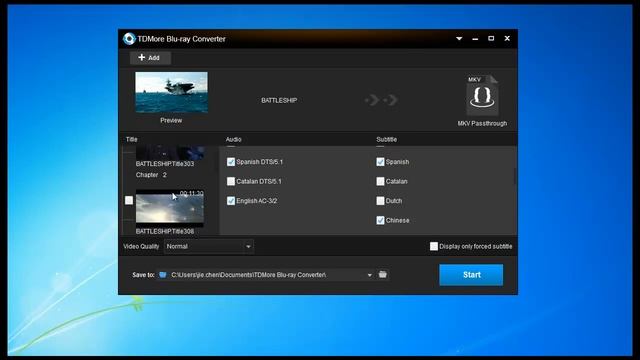The image size is (640, 360).
Task: Enable the Catalan subtitle
Action: [380, 181]
